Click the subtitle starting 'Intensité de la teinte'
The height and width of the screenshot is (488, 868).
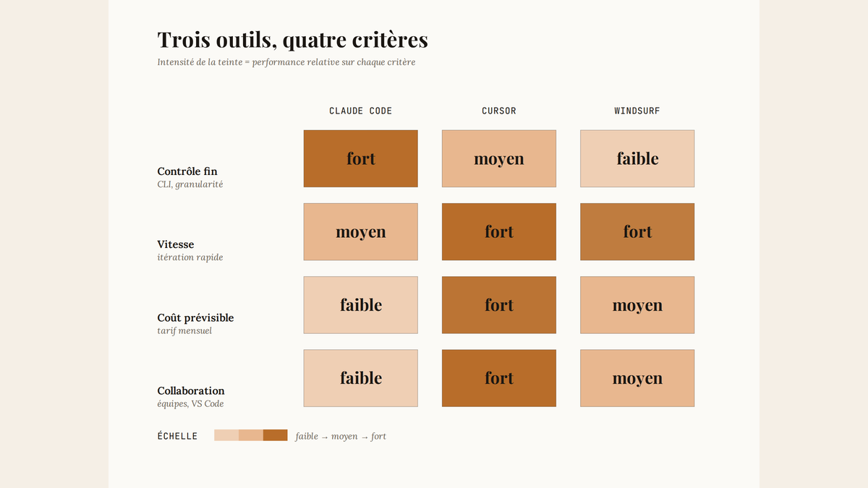[x=286, y=62]
